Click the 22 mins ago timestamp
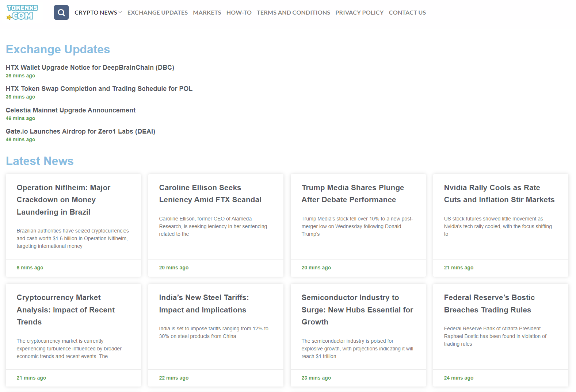This screenshot has width=576, height=392. coord(174,378)
